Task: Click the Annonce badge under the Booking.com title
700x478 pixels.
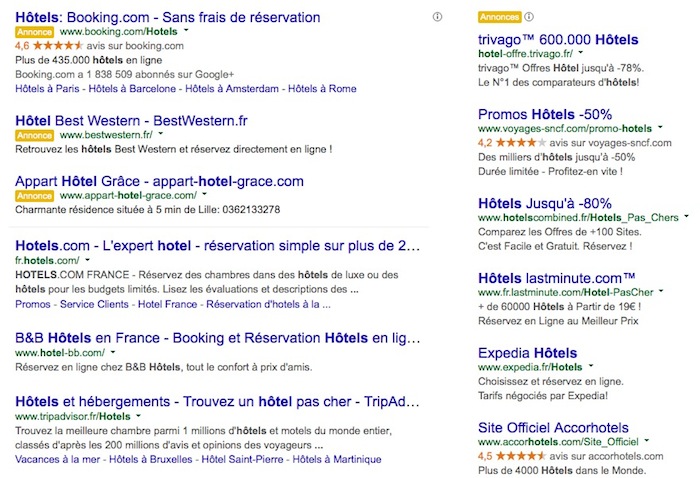Action: click(35, 32)
